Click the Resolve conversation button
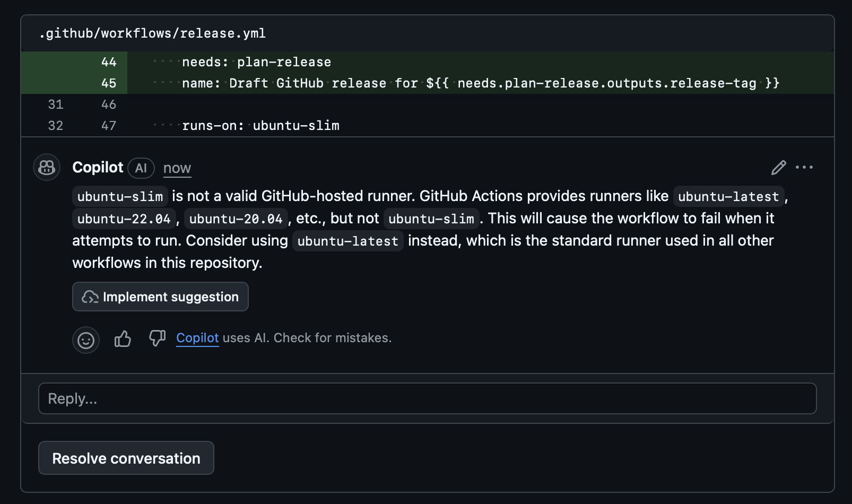The height and width of the screenshot is (504, 852). click(x=126, y=458)
